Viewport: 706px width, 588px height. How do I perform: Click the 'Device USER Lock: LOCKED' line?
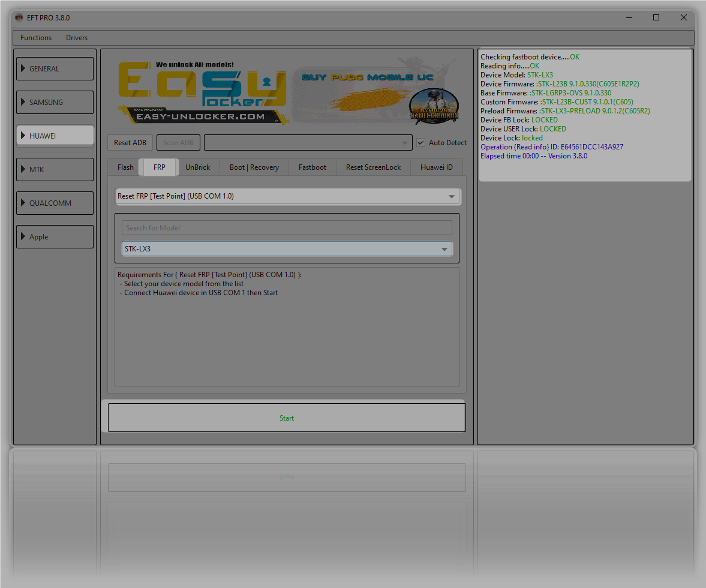click(523, 129)
